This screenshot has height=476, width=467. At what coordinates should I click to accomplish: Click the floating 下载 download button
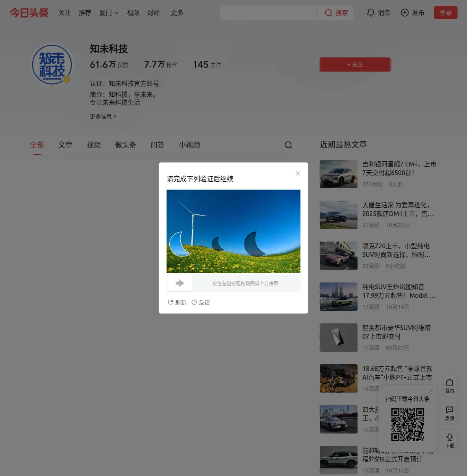click(x=450, y=441)
